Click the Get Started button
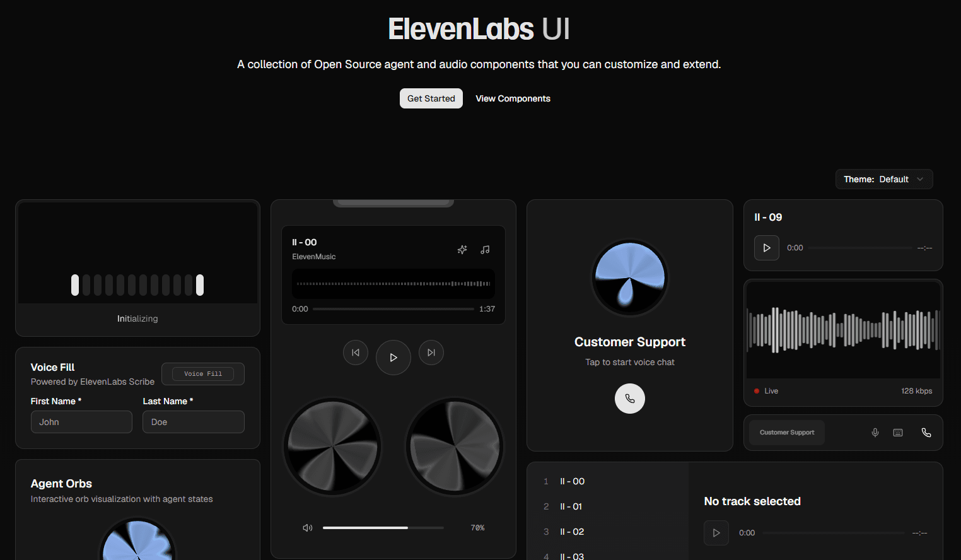 [431, 98]
